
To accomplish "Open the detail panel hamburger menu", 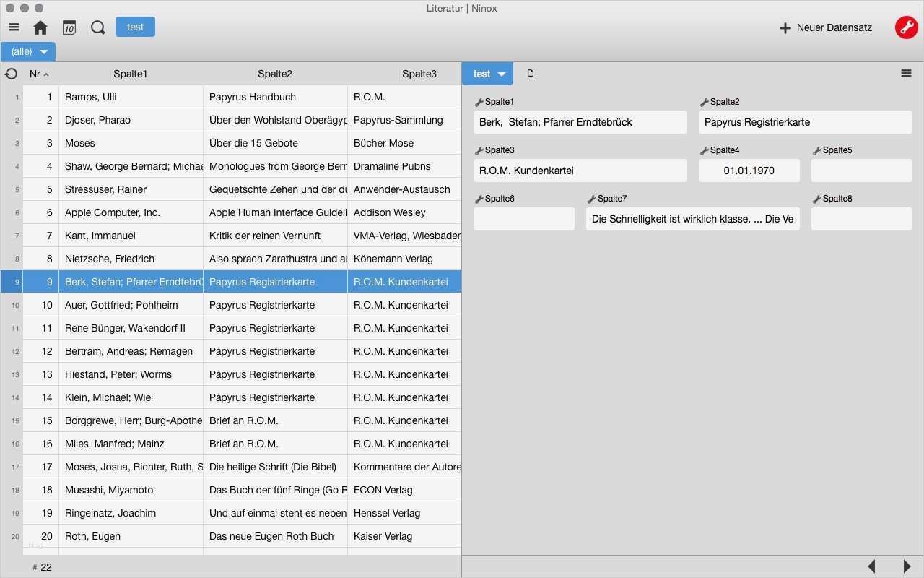I will [x=906, y=73].
